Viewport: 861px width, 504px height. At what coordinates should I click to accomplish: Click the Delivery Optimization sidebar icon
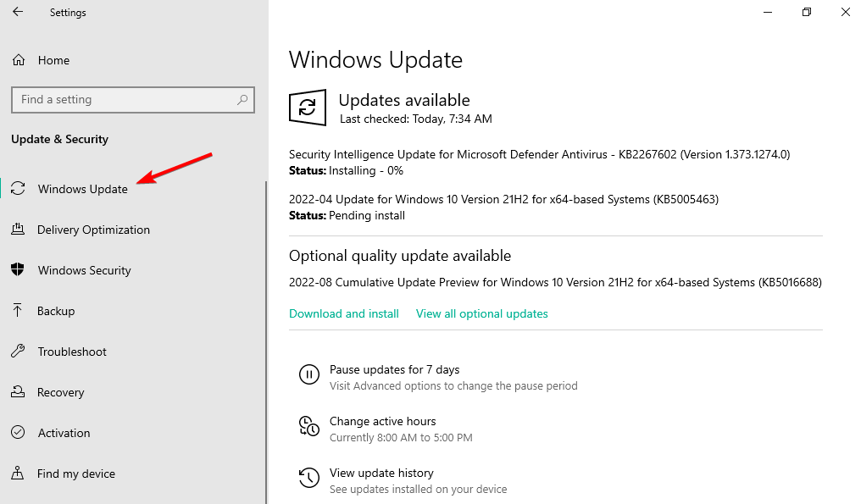[18, 230]
